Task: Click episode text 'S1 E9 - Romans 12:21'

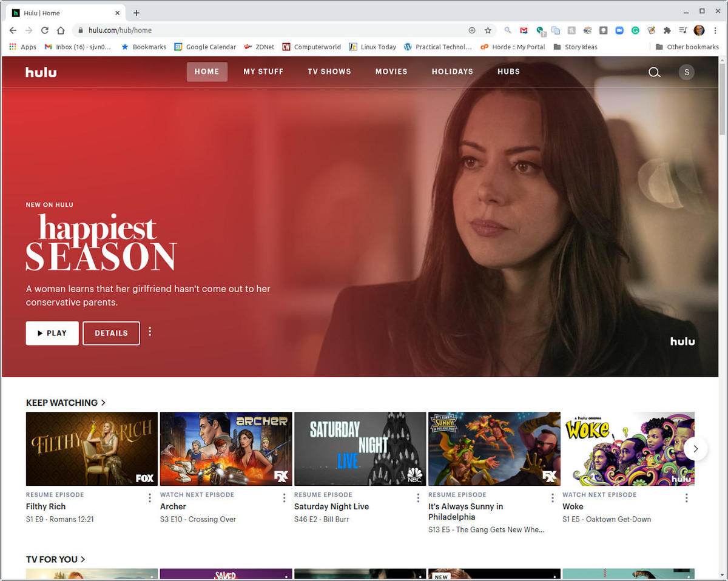Action: [59, 519]
